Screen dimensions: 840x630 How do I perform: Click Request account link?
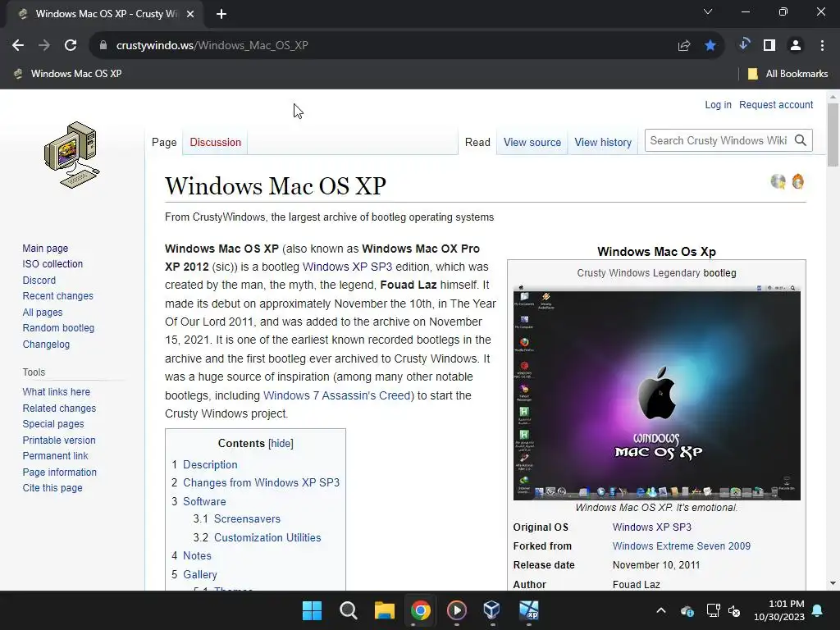(x=776, y=104)
